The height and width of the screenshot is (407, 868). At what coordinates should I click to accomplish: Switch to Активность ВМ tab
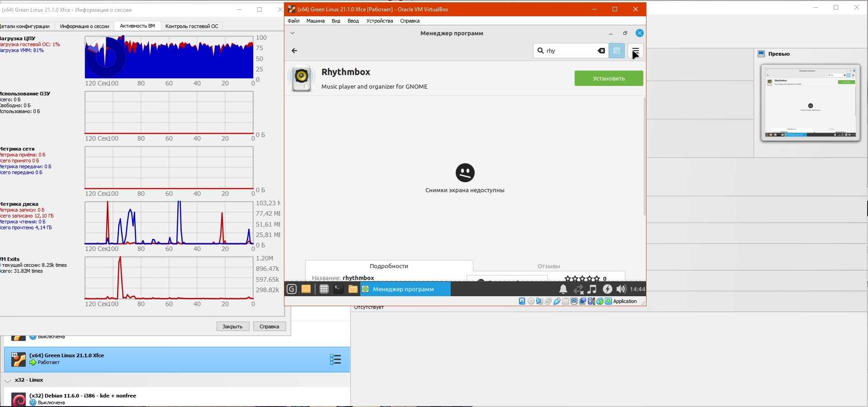coord(137,26)
